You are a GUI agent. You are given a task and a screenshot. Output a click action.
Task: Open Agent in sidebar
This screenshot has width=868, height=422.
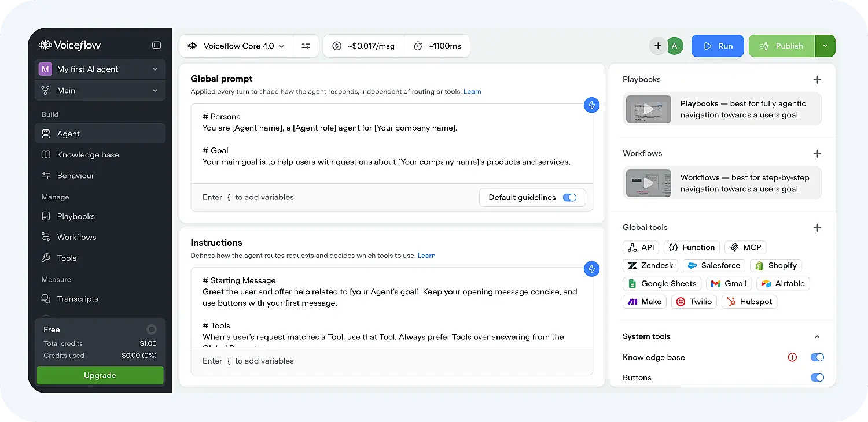click(x=100, y=134)
